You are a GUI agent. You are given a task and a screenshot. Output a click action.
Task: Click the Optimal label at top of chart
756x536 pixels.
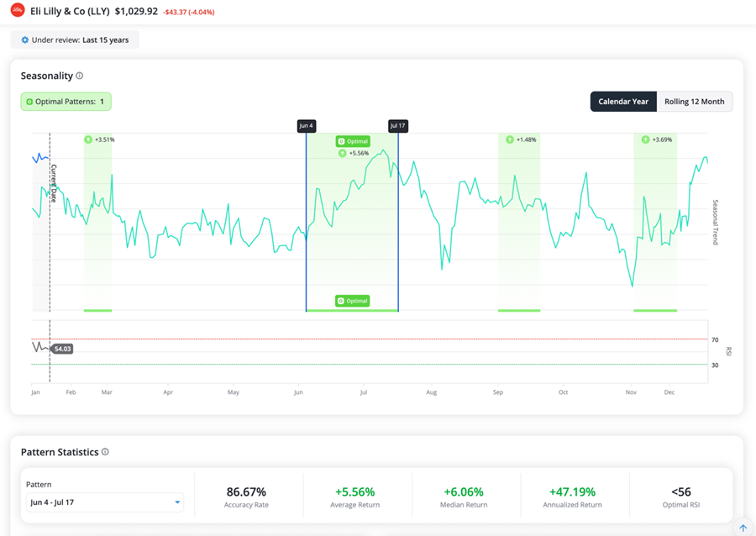coord(353,141)
